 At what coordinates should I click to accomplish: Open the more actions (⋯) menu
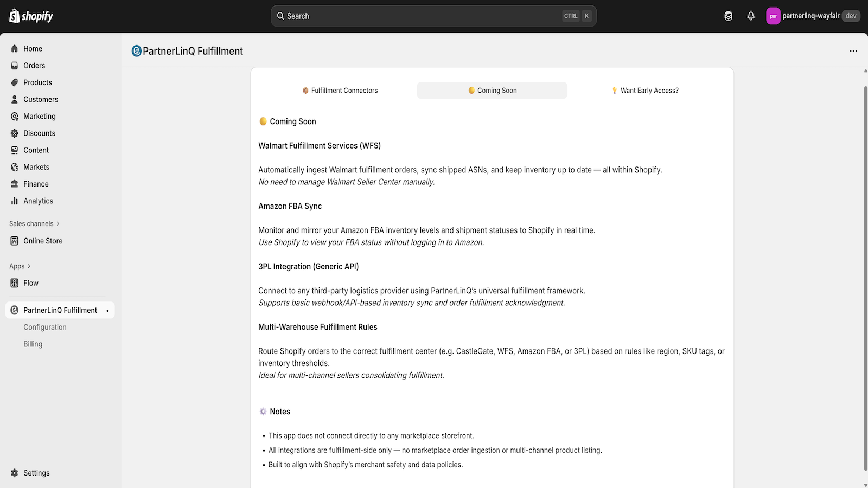point(853,50)
